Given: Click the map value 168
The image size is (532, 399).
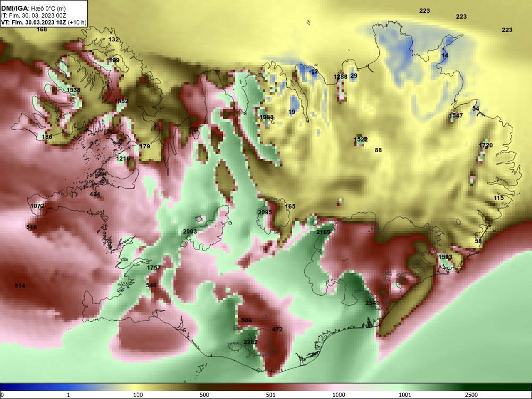Looking at the screenshot, I should [41, 29].
